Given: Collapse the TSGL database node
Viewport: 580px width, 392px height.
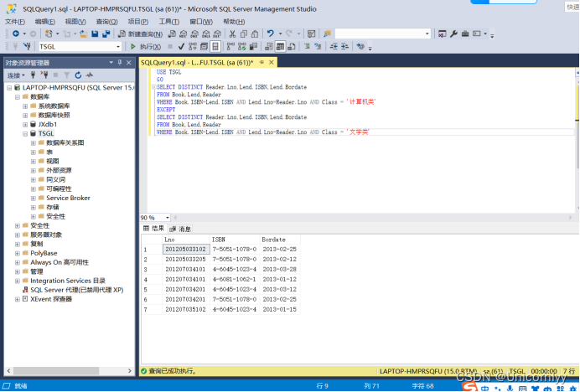Looking at the screenshot, I should tap(25, 134).
